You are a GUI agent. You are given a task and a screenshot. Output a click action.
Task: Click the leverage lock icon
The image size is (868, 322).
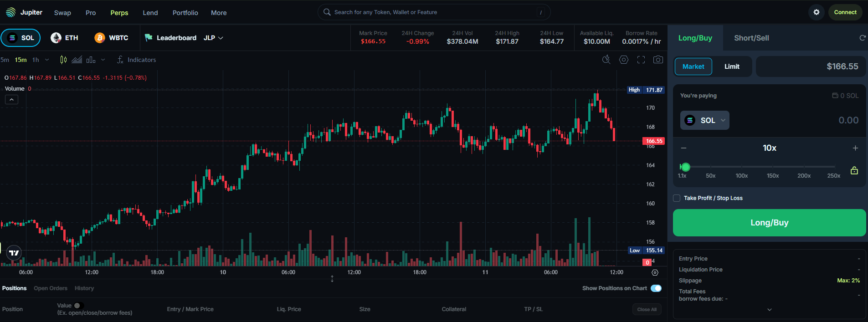(854, 170)
